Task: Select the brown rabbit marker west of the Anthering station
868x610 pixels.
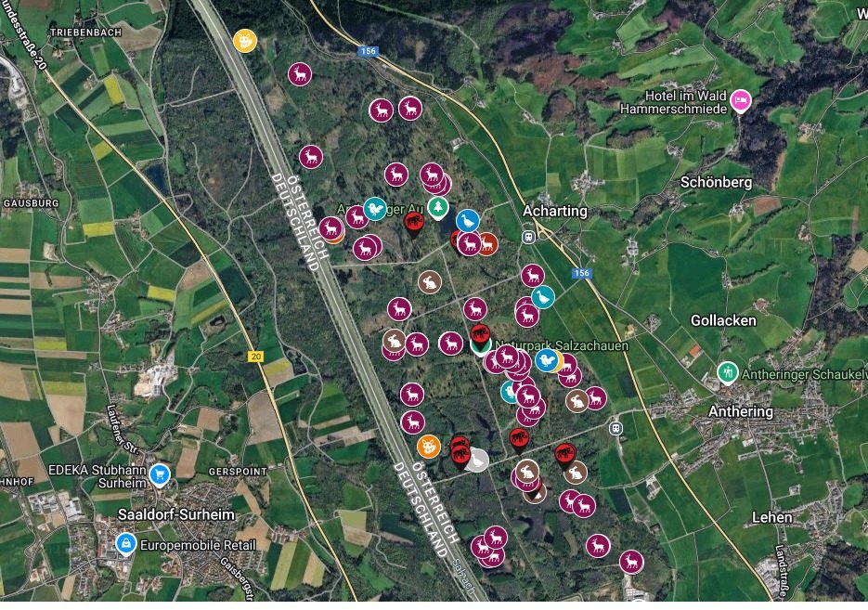Action: (577, 401)
